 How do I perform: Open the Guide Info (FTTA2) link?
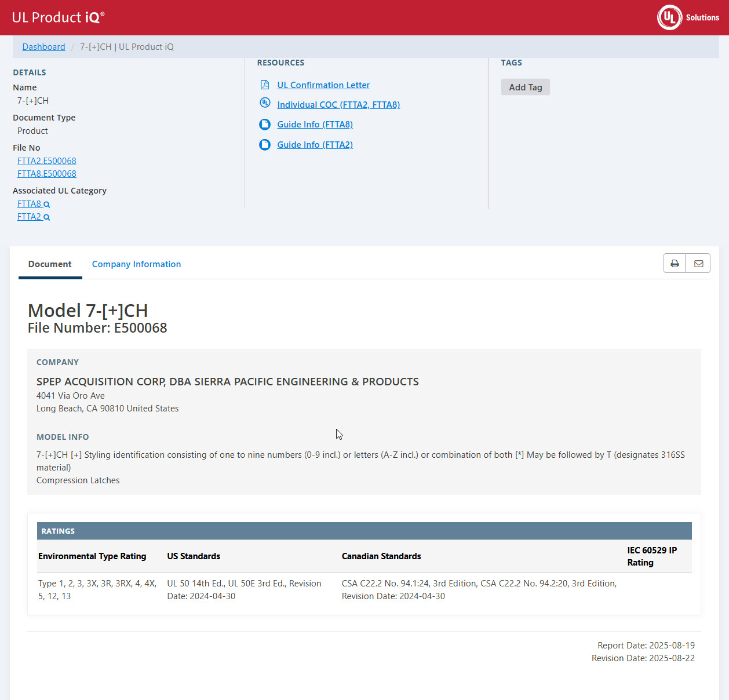coord(315,145)
